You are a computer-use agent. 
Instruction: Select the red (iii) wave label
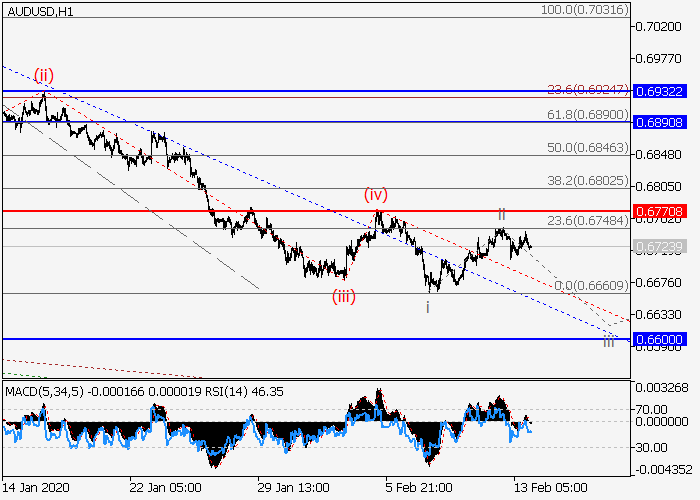[x=344, y=295]
